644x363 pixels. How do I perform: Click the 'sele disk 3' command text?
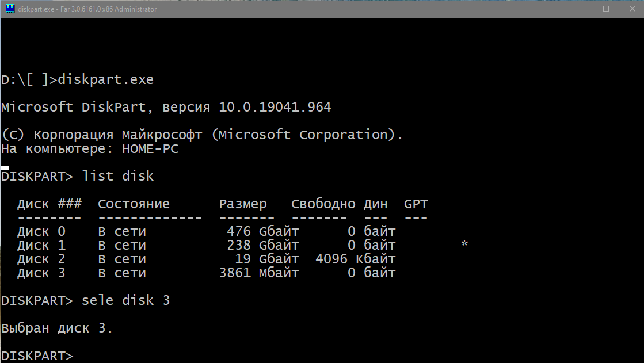pos(126,301)
